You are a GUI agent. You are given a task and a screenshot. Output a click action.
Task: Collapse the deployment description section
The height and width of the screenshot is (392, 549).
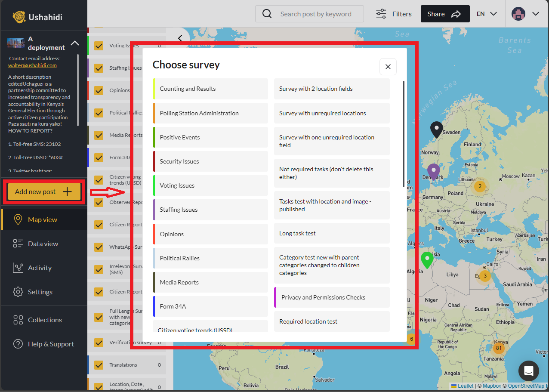[x=75, y=43]
